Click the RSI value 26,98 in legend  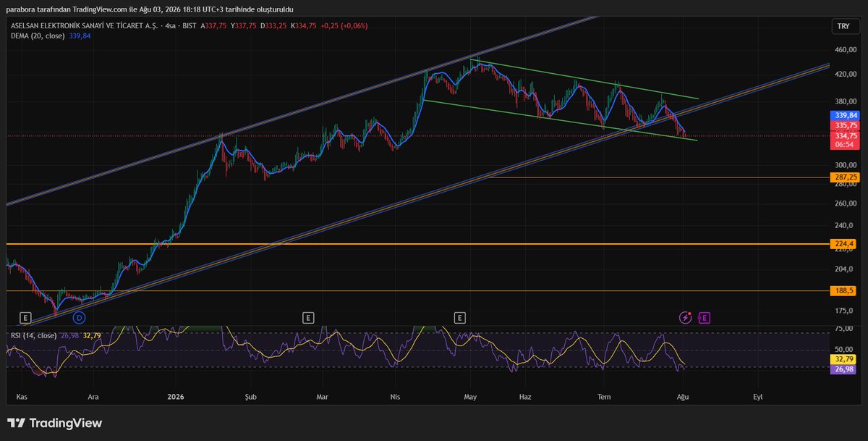coord(69,335)
